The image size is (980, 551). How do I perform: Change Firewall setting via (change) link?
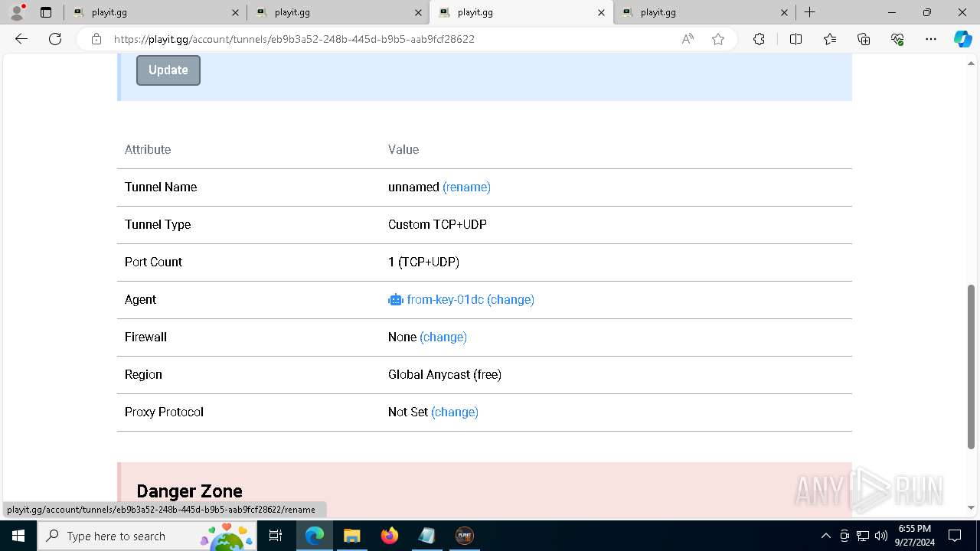coord(443,337)
